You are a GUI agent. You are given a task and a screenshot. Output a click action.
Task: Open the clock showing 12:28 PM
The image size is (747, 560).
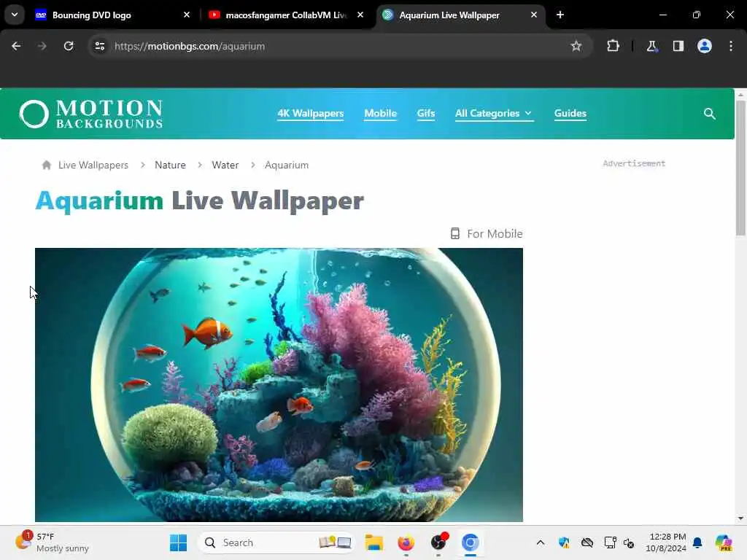(x=666, y=542)
